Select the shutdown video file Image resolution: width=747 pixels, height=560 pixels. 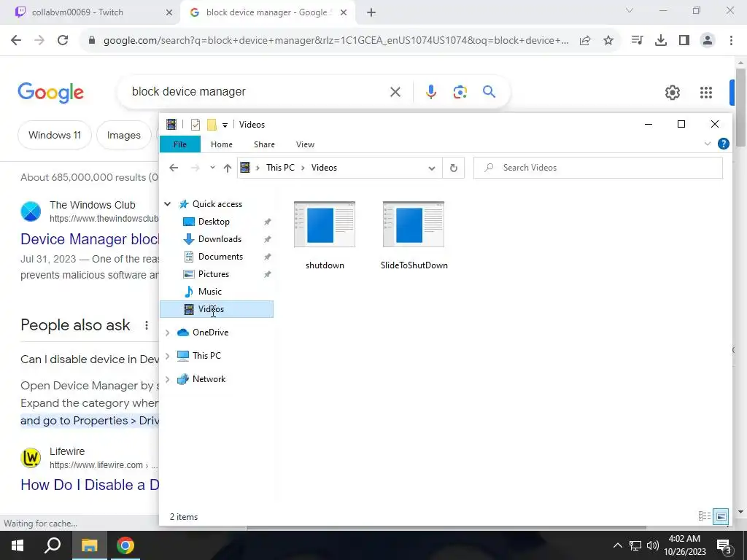pos(325,236)
